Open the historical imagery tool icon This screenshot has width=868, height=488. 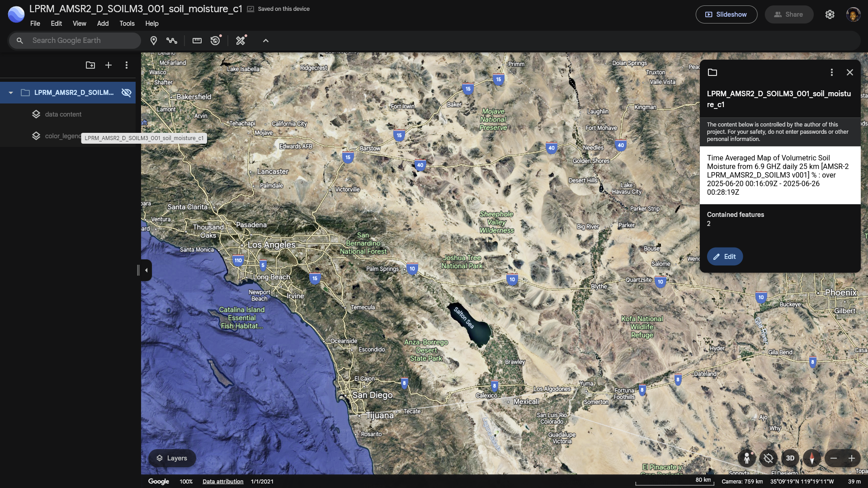pos(216,41)
